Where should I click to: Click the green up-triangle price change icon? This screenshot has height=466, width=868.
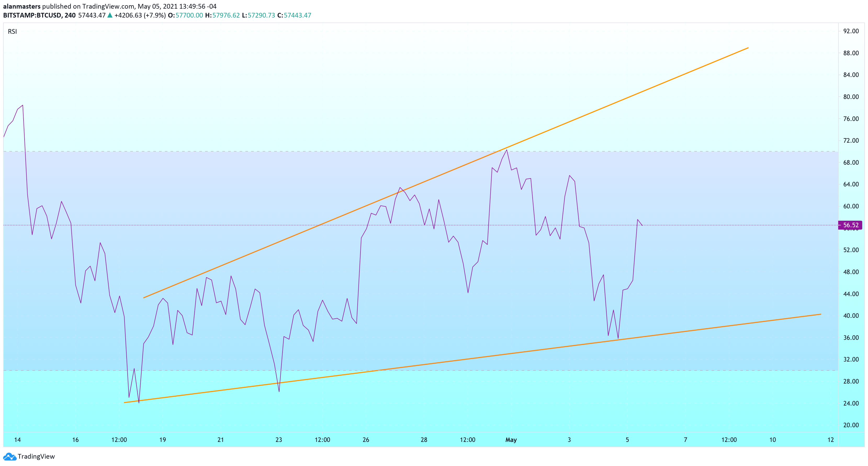click(x=110, y=15)
